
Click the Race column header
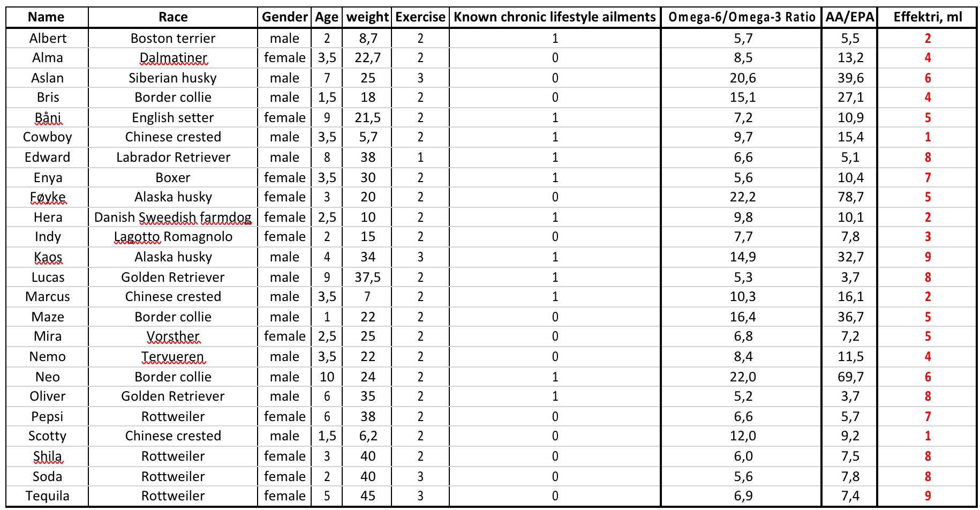pos(173,17)
